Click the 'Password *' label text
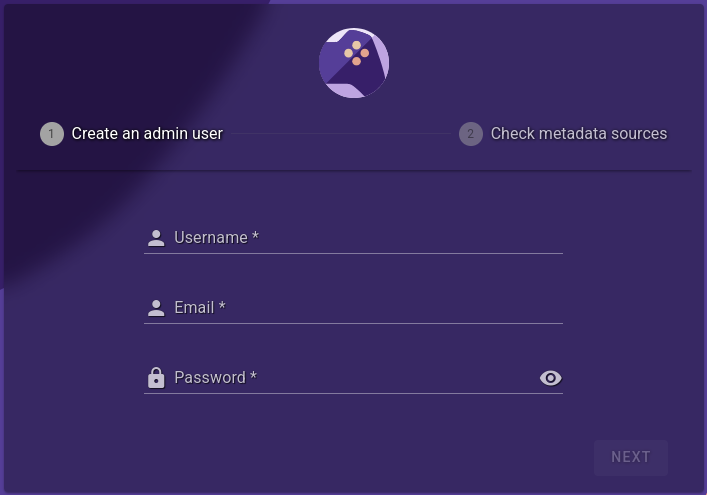Screen dimensions: 707x495 pyautogui.click(x=215, y=378)
